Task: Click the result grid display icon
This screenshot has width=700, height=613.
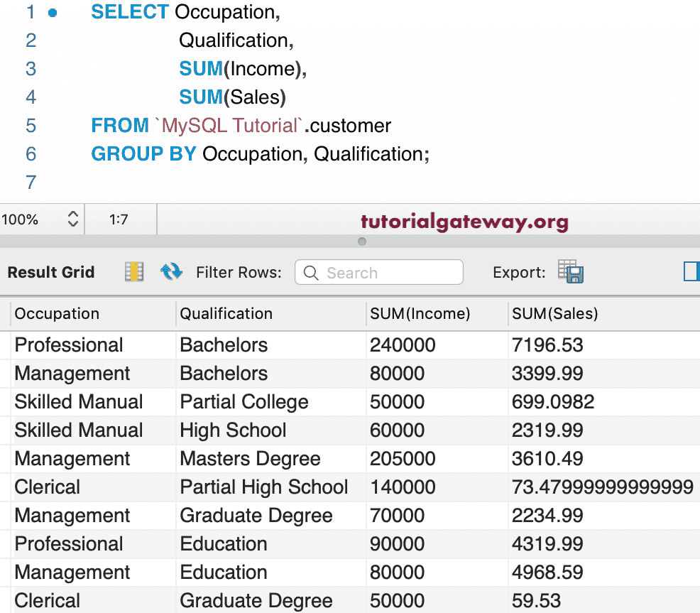Action: 133,271
